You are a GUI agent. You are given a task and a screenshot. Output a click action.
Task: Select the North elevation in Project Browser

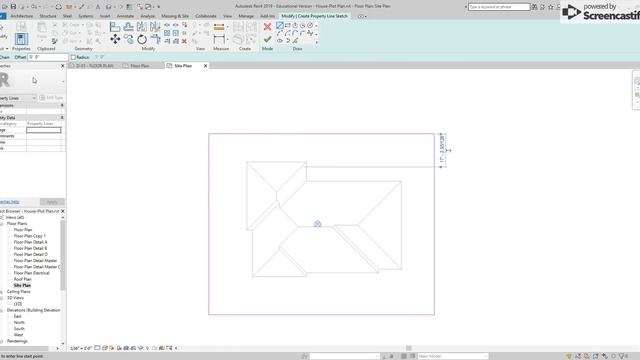(19, 322)
